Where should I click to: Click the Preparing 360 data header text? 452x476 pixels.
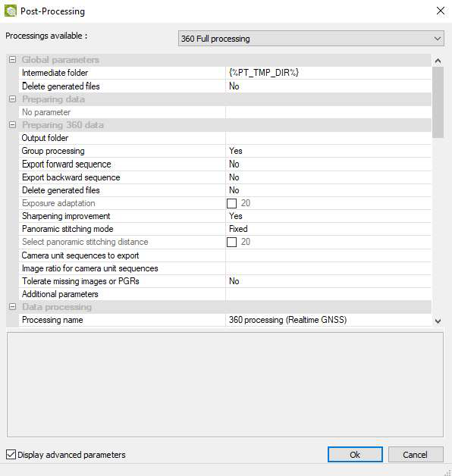coord(63,125)
